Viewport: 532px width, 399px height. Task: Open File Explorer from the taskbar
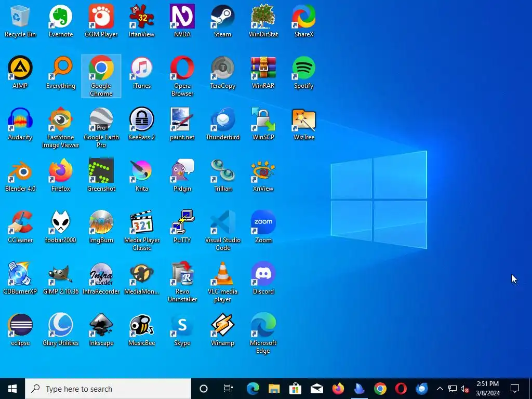(274, 389)
